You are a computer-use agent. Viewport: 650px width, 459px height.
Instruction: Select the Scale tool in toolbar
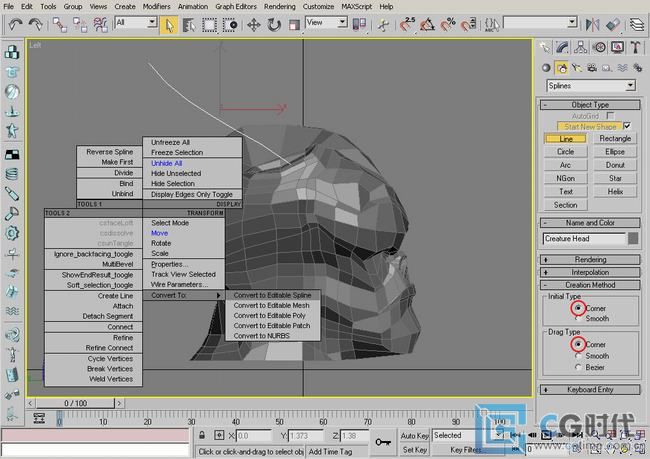[294, 25]
